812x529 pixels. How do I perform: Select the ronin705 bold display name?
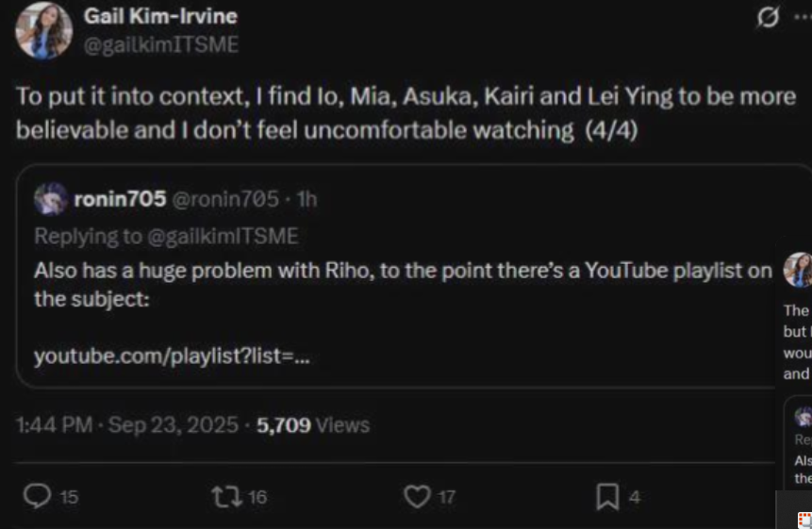(120, 199)
